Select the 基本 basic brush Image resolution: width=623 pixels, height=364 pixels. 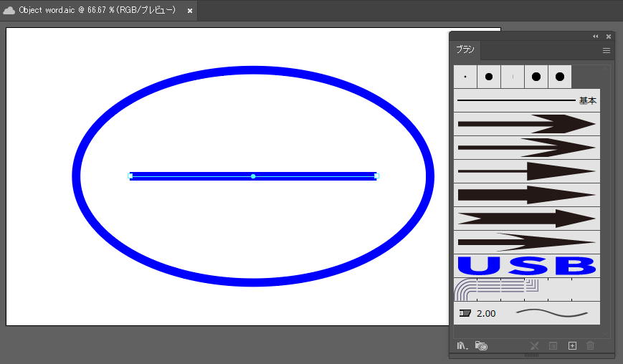(x=527, y=100)
